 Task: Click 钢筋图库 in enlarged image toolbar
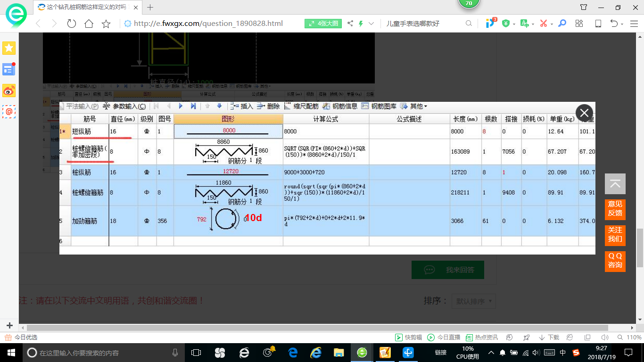pos(379,107)
